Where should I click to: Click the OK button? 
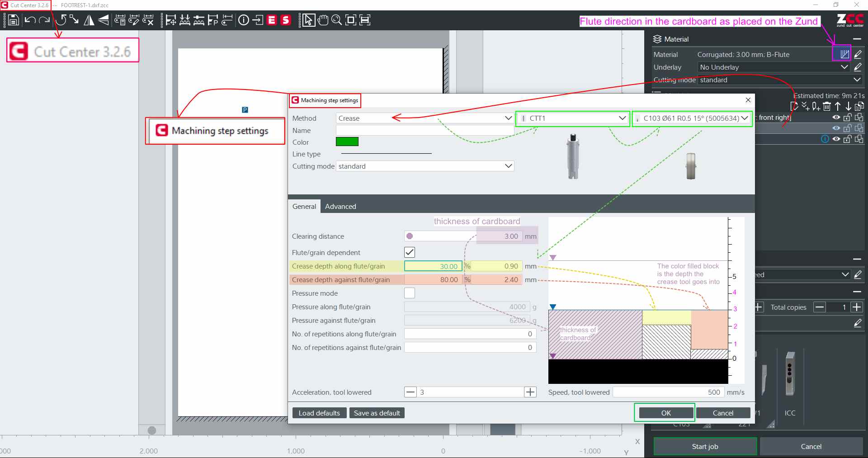click(x=666, y=413)
